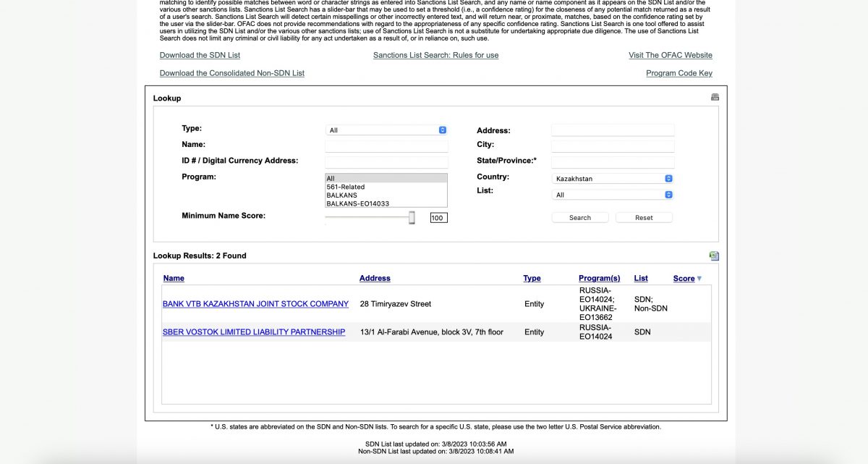Click the '28 Timiryazev Street' address cell
The image size is (868, 464).
tap(396, 304)
